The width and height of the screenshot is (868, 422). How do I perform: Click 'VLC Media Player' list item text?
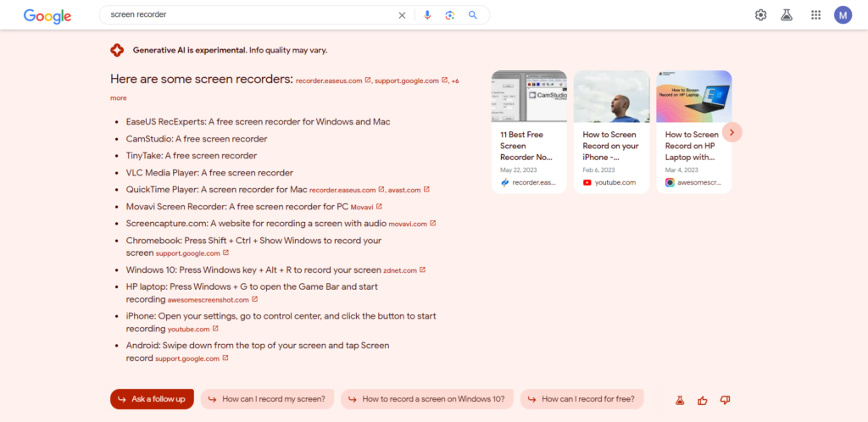tap(210, 173)
